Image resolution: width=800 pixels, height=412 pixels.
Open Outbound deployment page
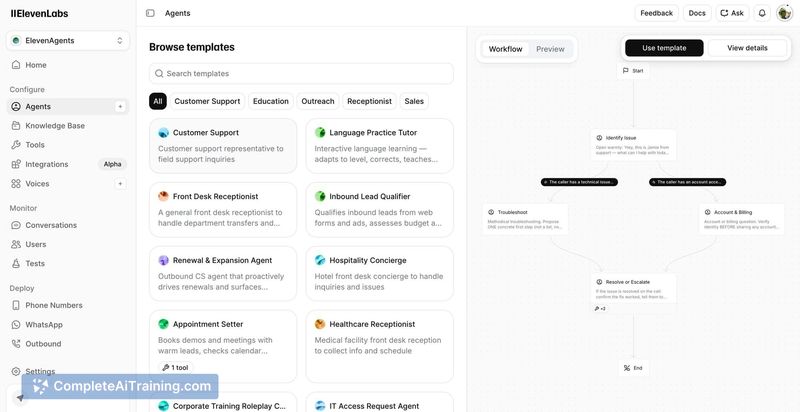pos(68,344)
